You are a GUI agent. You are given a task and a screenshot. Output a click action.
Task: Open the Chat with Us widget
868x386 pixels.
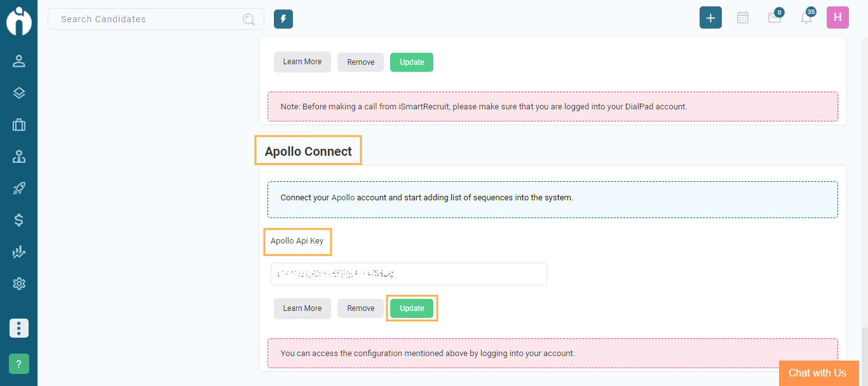[817, 373]
